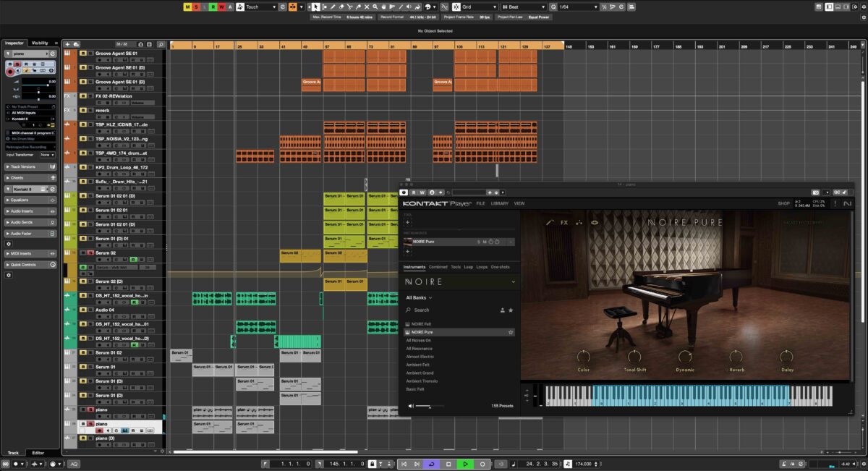Open the Kontakt VIEW menu

519,203
